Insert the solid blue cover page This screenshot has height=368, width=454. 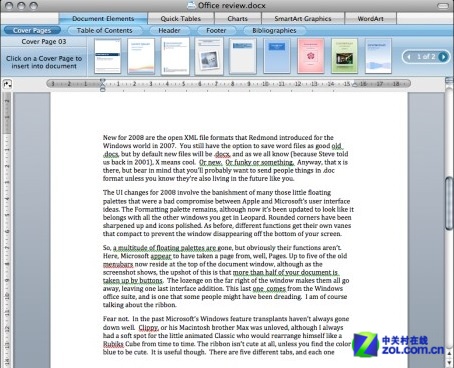coord(277,56)
